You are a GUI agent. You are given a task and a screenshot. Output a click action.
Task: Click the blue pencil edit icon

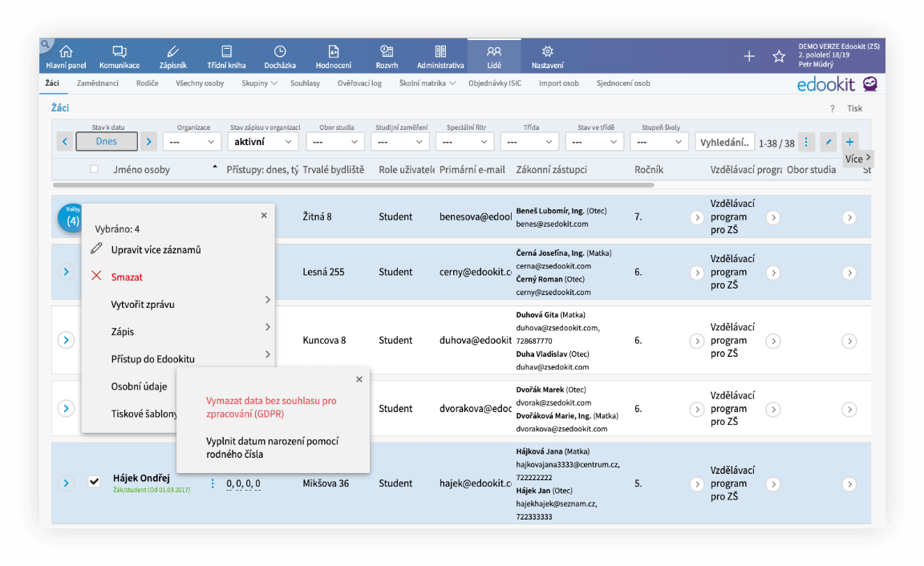pos(828,141)
